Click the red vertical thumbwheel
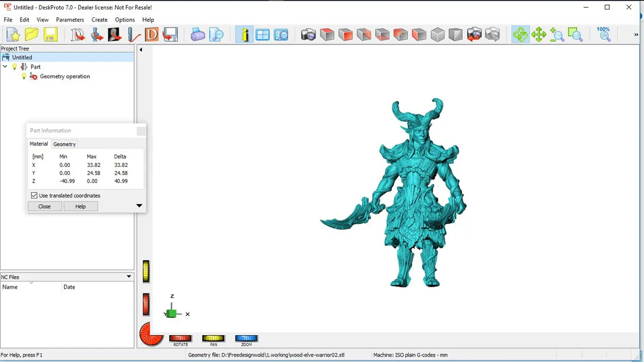The width and height of the screenshot is (644, 362). click(x=146, y=304)
